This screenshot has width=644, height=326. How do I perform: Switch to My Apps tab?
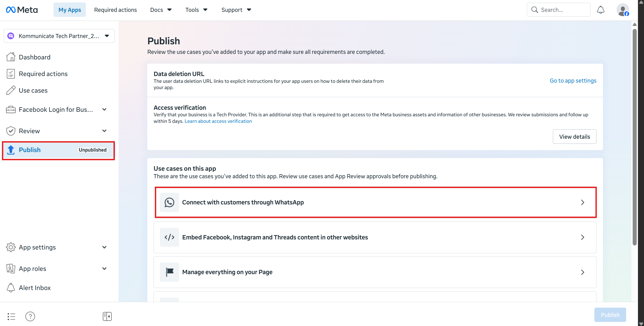(x=70, y=10)
